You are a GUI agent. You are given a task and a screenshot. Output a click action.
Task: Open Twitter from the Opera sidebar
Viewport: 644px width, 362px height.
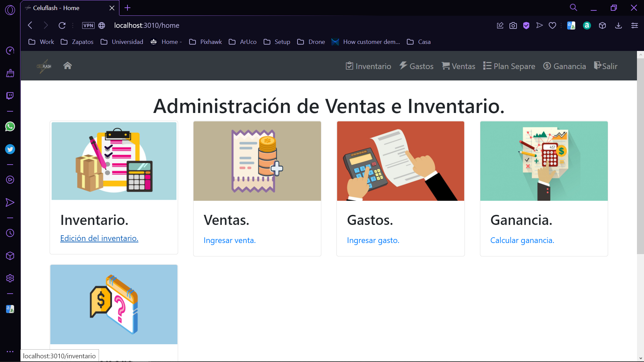10,149
